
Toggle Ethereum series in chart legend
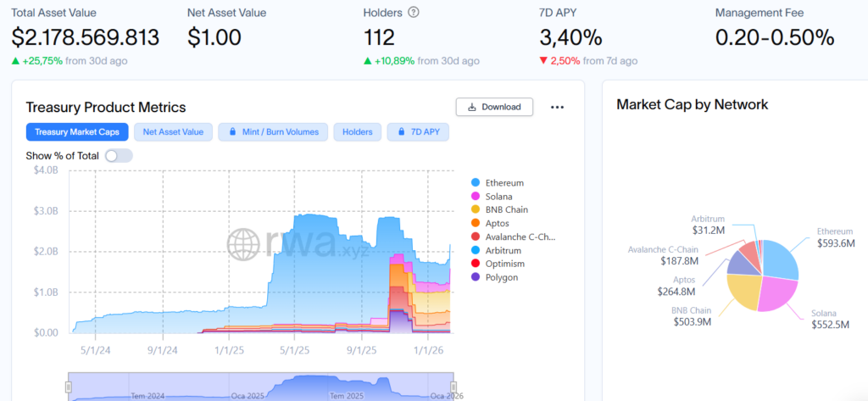coord(497,183)
